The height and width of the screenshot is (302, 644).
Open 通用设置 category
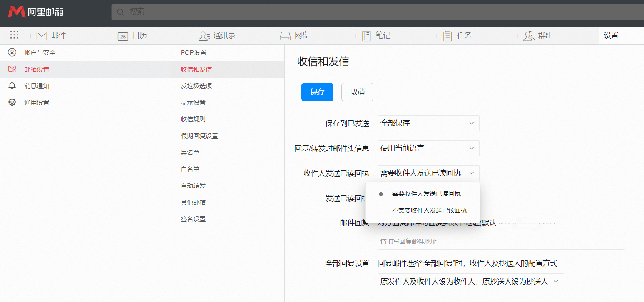tap(85, 102)
